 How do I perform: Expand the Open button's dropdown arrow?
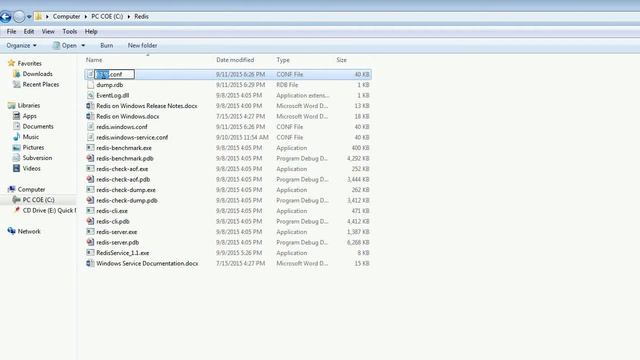coord(83,45)
